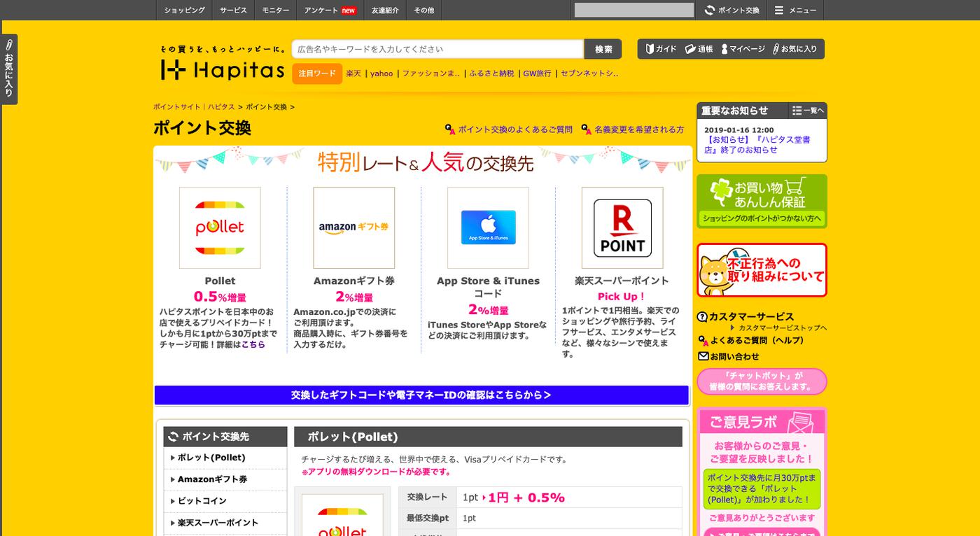Open the チャットボット button
Viewport: 980px width, 536px height.
tap(762, 381)
